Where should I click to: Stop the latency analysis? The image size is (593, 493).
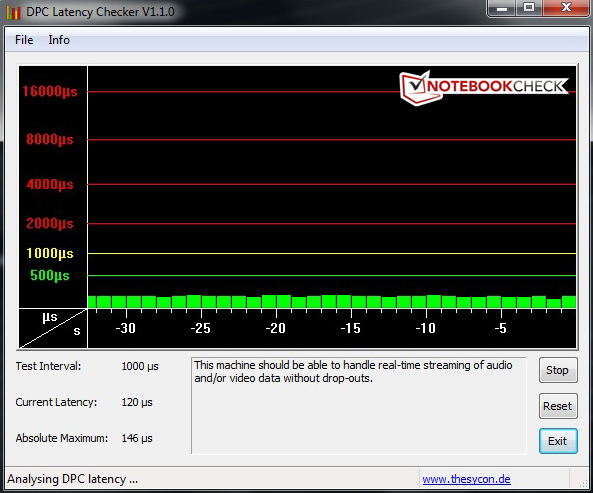click(558, 370)
